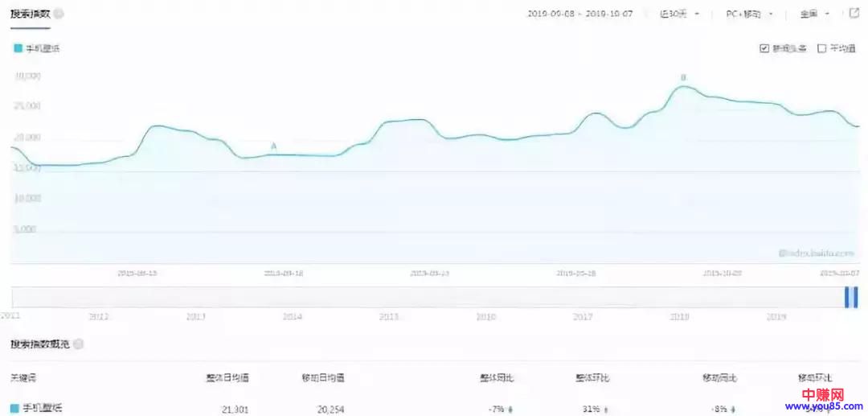Image resolution: width=868 pixels, height=416 pixels.
Task: Uncheck the 新闻头条 checkbox
Action: pyautogui.click(x=764, y=48)
